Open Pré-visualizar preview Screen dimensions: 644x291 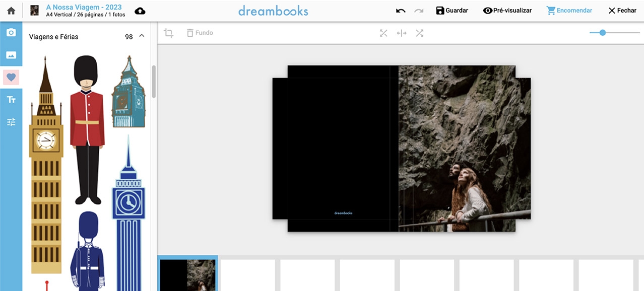pos(507,10)
